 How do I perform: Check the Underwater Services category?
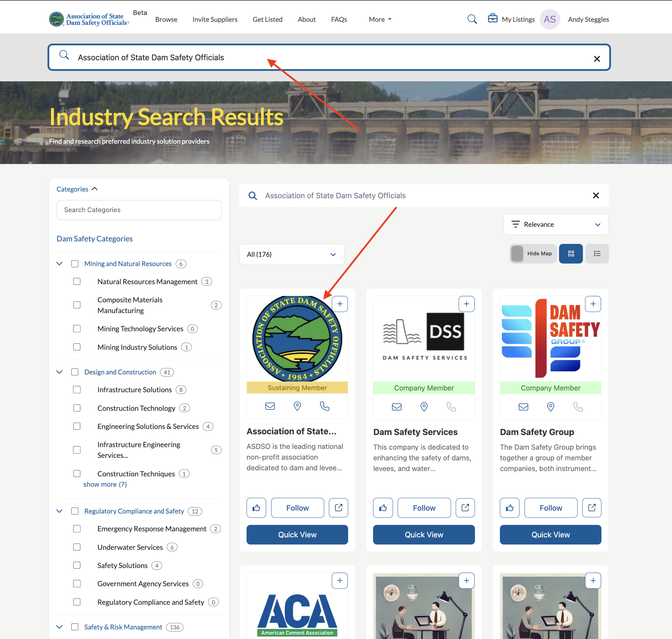(x=77, y=547)
